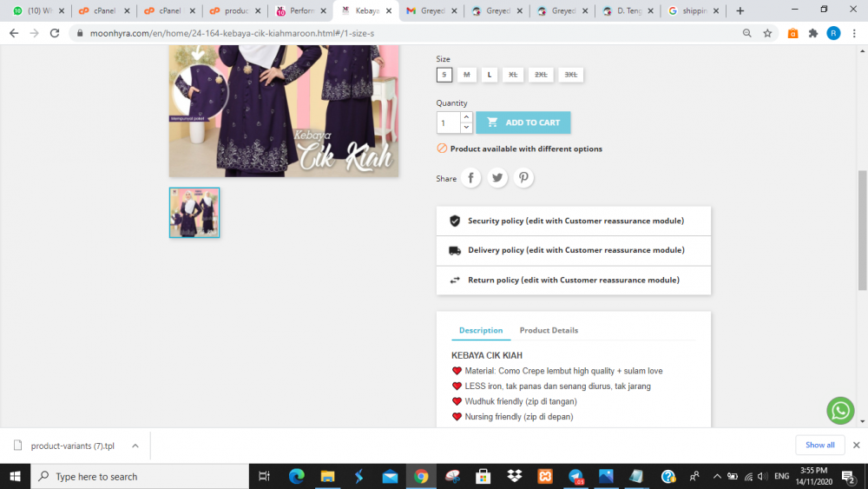Open the notification center icon

click(x=849, y=476)
